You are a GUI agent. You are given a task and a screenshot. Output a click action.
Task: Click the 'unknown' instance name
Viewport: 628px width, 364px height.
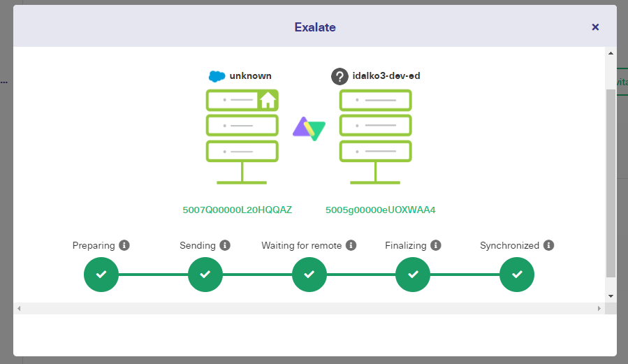tap(250, 75)
